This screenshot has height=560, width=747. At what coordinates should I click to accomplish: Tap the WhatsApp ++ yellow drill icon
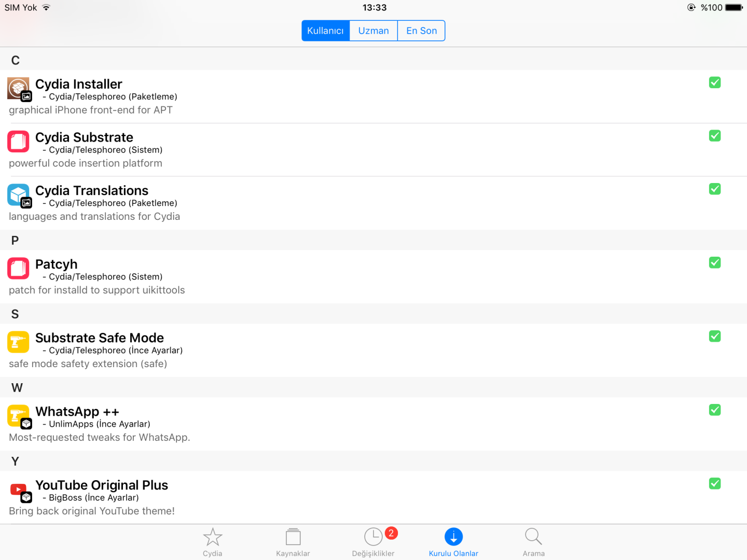(x=19, y=416)
